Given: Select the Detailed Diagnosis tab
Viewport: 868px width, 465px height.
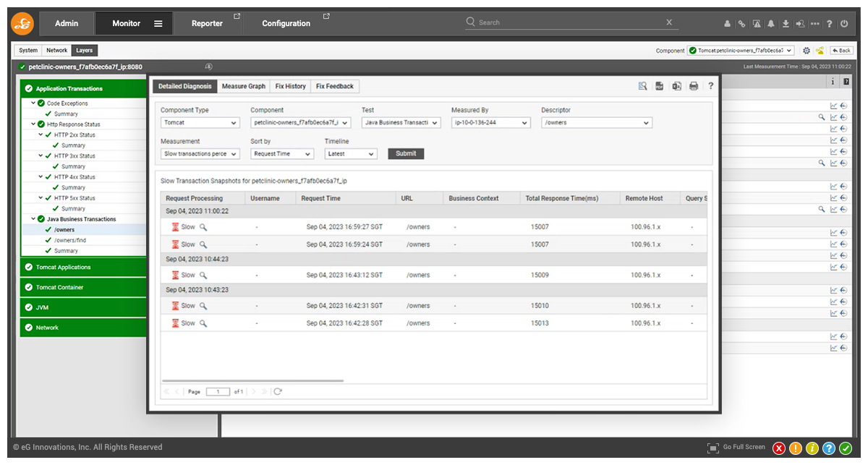Looking at the screenshot, I should click(185, 86).
